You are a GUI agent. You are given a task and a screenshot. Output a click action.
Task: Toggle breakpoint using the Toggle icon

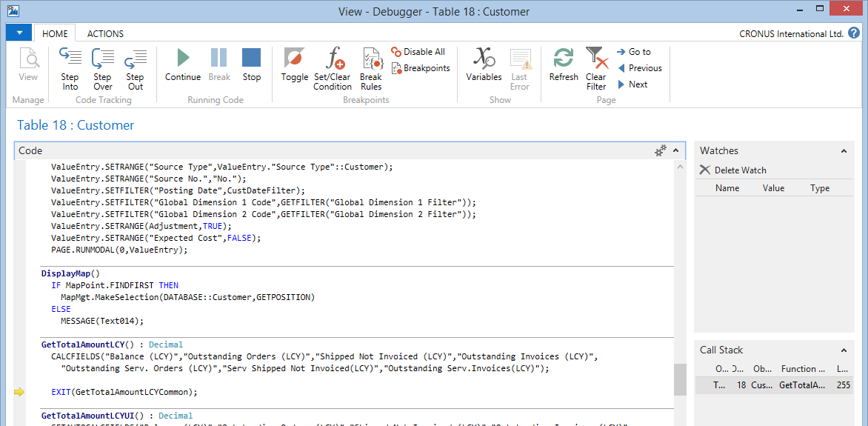294,65
